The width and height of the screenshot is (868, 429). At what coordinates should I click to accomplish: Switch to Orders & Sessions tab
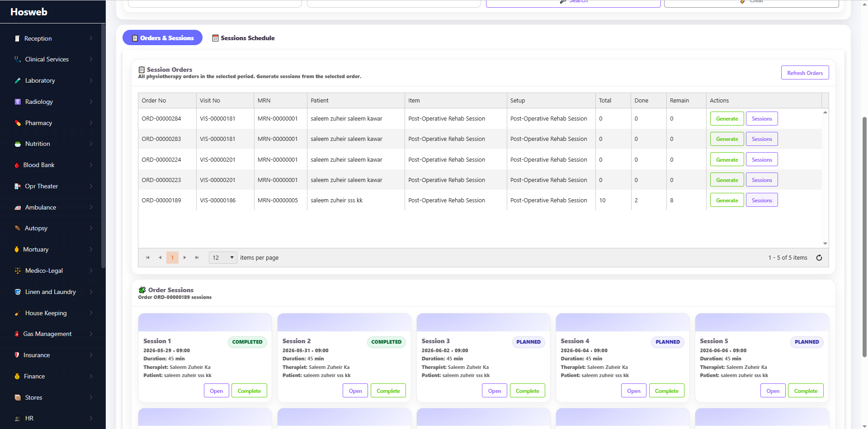162,38
